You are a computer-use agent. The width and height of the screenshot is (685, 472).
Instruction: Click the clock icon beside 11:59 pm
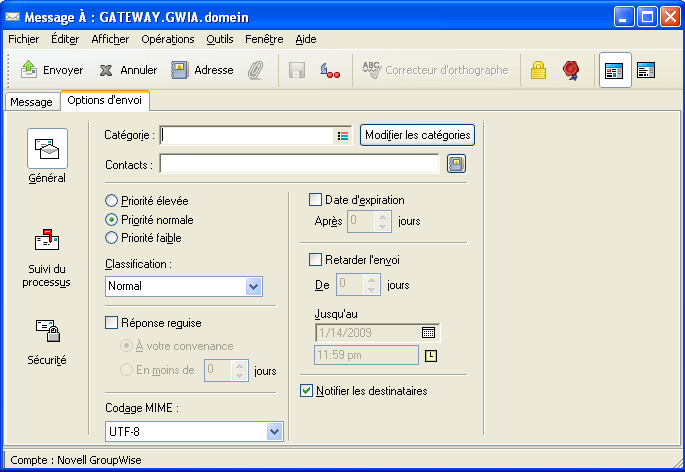(431, 356)
